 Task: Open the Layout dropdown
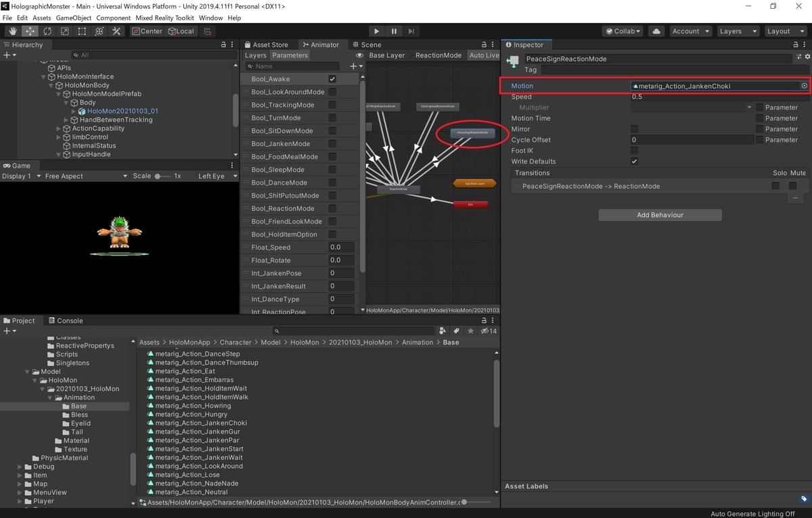tap(784, 31)
